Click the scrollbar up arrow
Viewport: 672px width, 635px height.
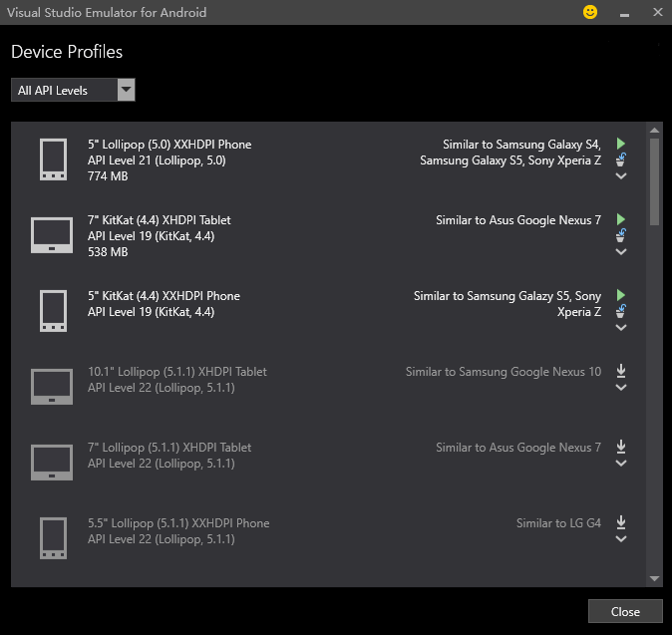(654, 131)
